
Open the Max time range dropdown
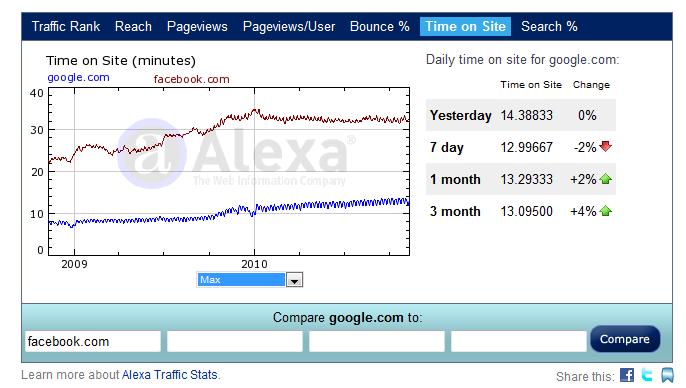[249, 280]
